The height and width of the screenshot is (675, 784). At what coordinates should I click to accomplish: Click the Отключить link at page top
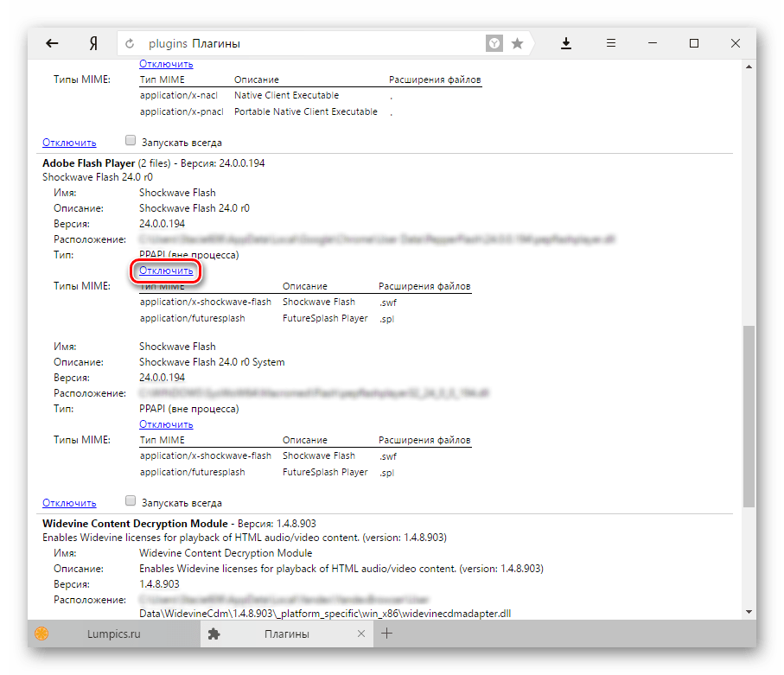point(166,64)
